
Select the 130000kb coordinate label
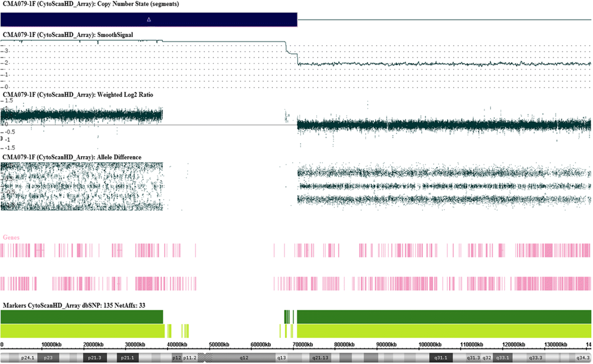556,345
